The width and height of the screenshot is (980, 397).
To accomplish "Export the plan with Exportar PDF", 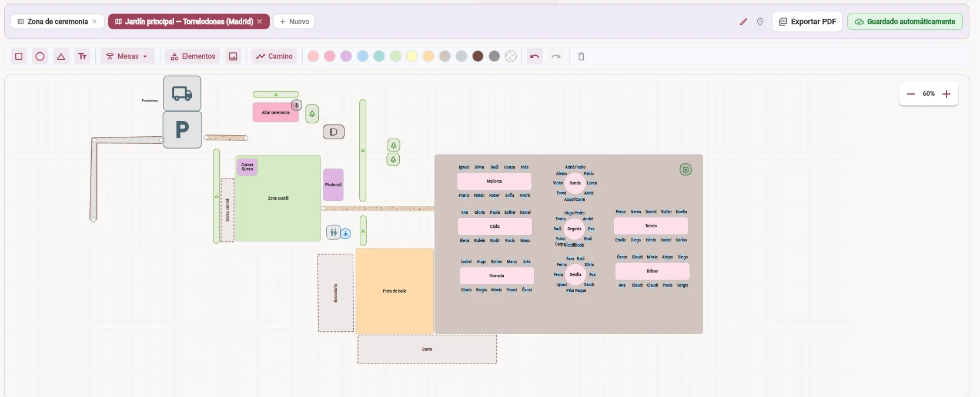I will click(807, 22).
